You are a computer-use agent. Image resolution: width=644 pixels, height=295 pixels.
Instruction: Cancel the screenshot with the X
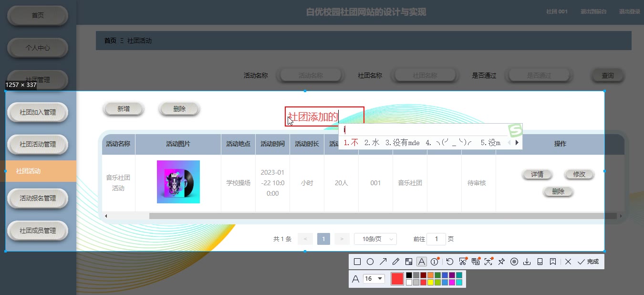[568, 262]
